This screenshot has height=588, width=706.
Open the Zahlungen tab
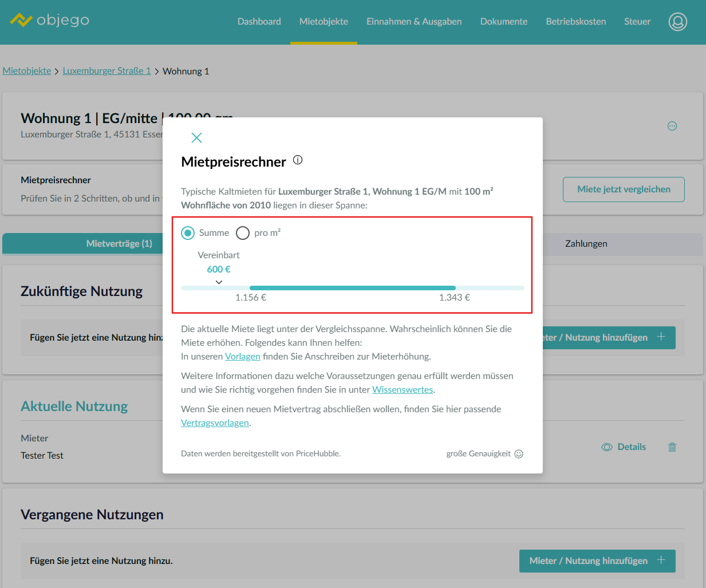click(586, 244)
